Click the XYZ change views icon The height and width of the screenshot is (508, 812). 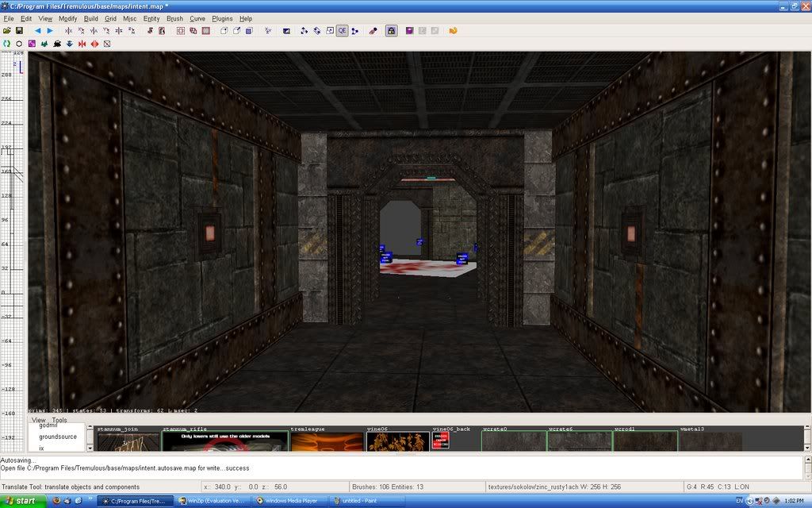click(268, 31)
